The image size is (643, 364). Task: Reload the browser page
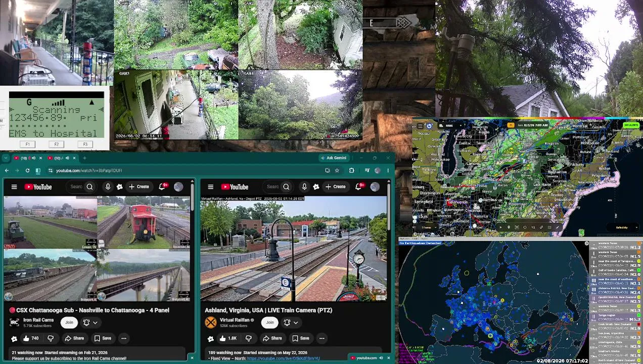click(x=27, y=170)
